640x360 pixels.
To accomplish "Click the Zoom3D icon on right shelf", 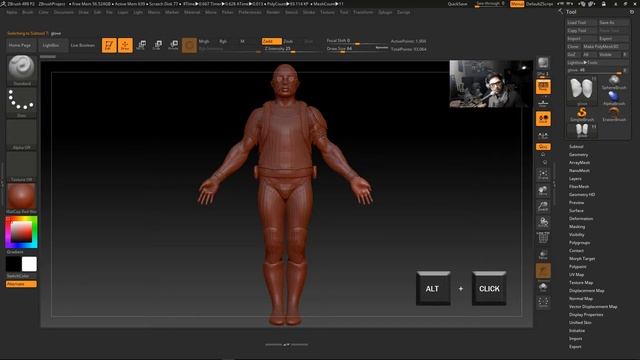I will tap(543, 207).
